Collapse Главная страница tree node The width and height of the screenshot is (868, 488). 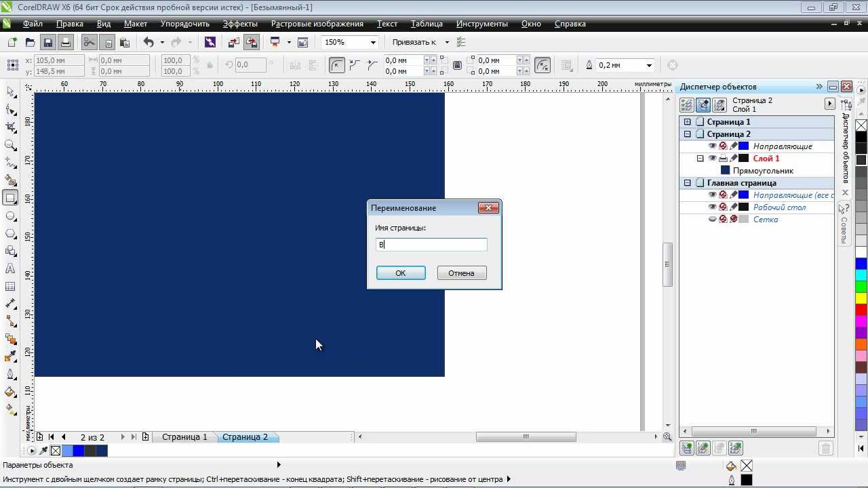[687, 183]
